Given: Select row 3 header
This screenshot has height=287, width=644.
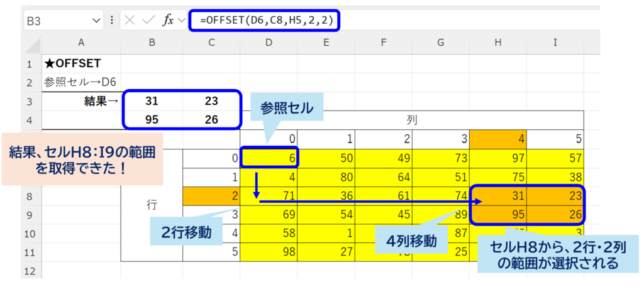Looking at the screenshot, I should (29, 101).
